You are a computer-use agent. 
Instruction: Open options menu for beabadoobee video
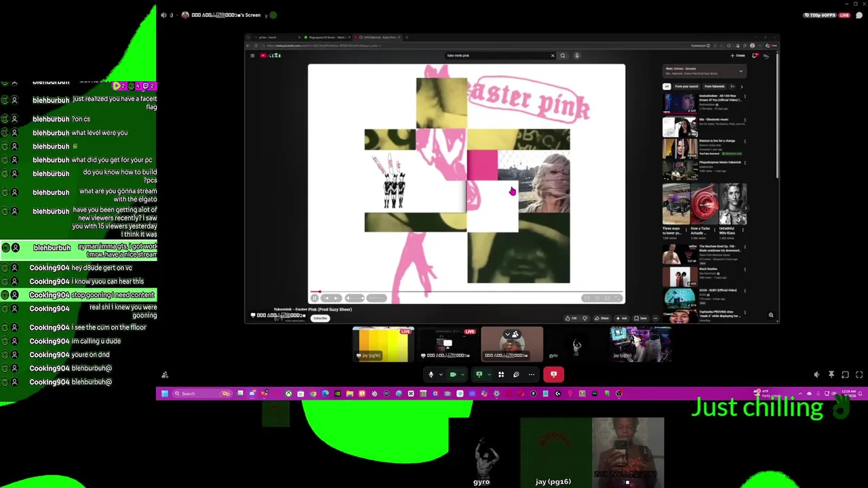point(745,97)
